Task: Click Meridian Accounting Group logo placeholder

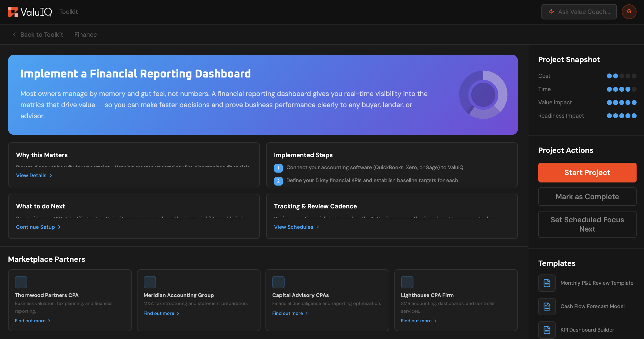Action: pos(150,282)
